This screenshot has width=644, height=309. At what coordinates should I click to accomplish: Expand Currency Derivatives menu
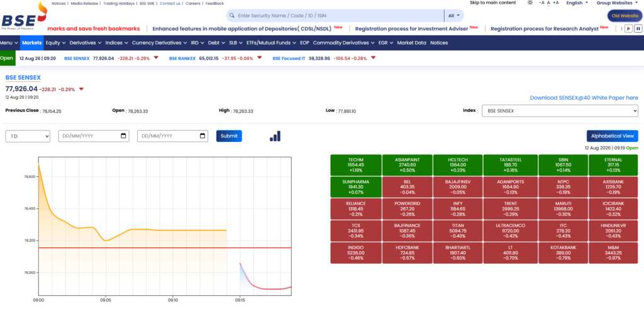159,43
